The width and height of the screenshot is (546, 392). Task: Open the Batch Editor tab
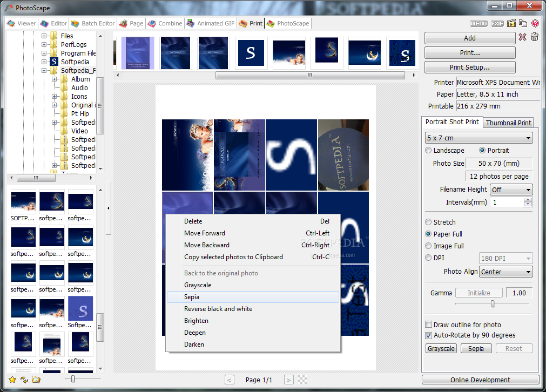click(x=93, y=23)
